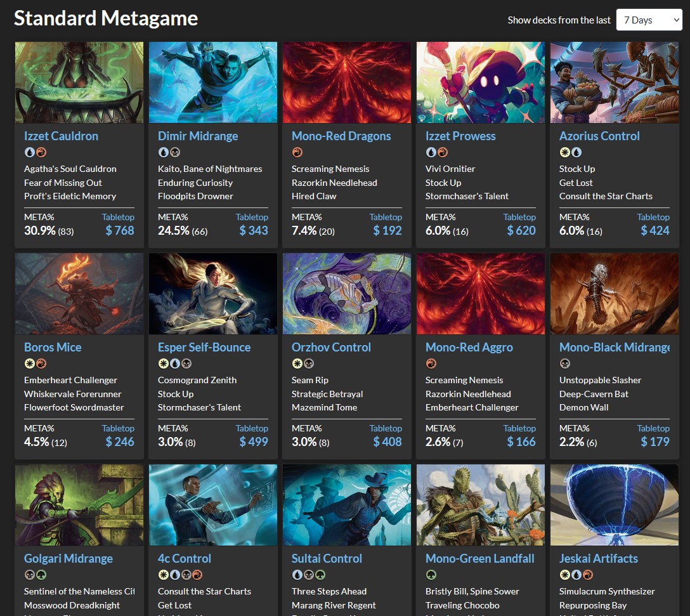The image size is (690, 616).
Task: Click the blue mana icon under Sultai Control
Action: click(297, 575)
